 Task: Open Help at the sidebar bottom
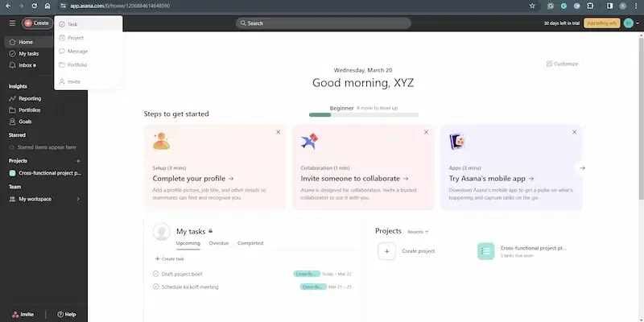[x=66, y=314]
